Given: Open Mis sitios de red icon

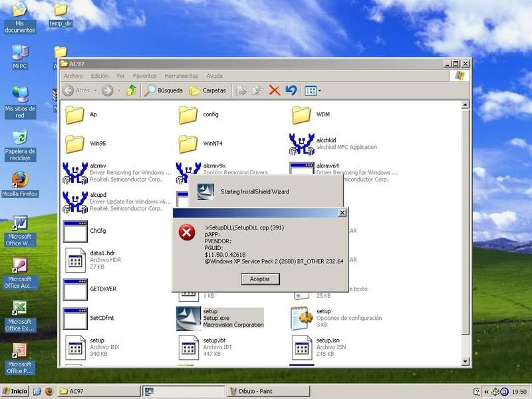Looking at the screenshot, I should click(x=20, y=102).
